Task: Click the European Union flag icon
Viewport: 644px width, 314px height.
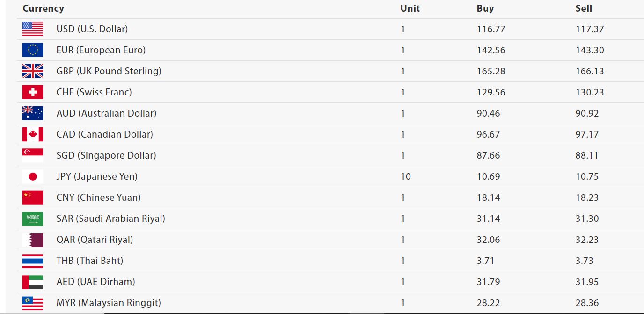Action: click(x=33, y=50)
